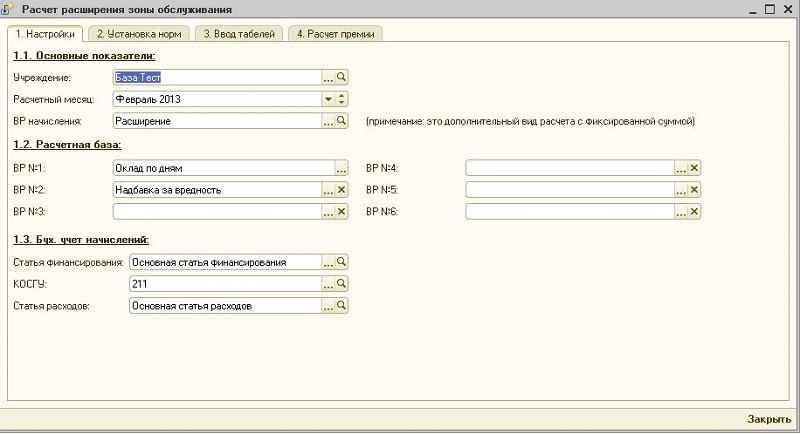Open lookup magnifier for ВР начисления field
The width and height of the screenshot is (800, 434).
341,121
